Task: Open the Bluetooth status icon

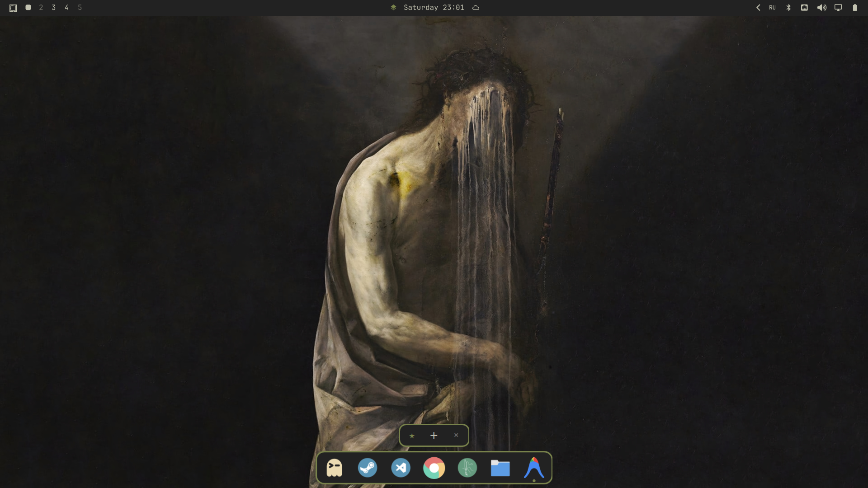Action: (x=788, y=8)
